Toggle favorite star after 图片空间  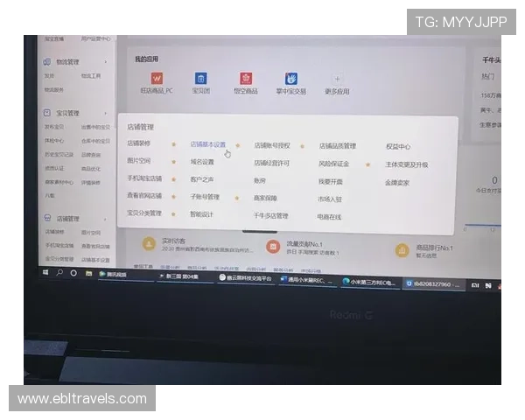pos(174,162)
